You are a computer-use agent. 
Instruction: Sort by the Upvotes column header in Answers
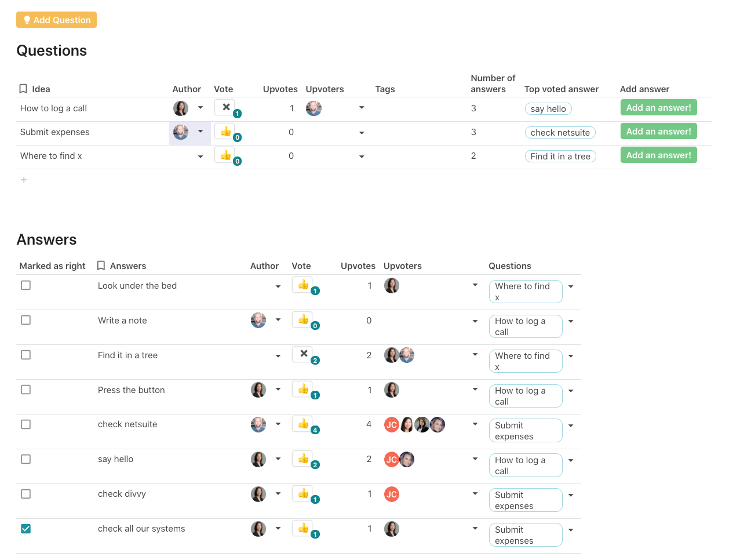358,266
